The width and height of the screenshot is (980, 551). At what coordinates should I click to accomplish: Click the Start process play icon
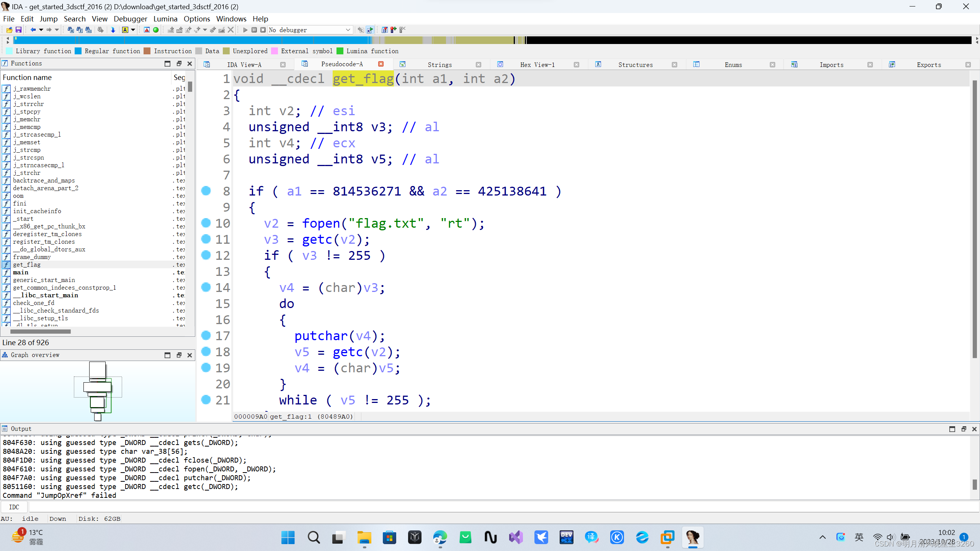(245, 30)
